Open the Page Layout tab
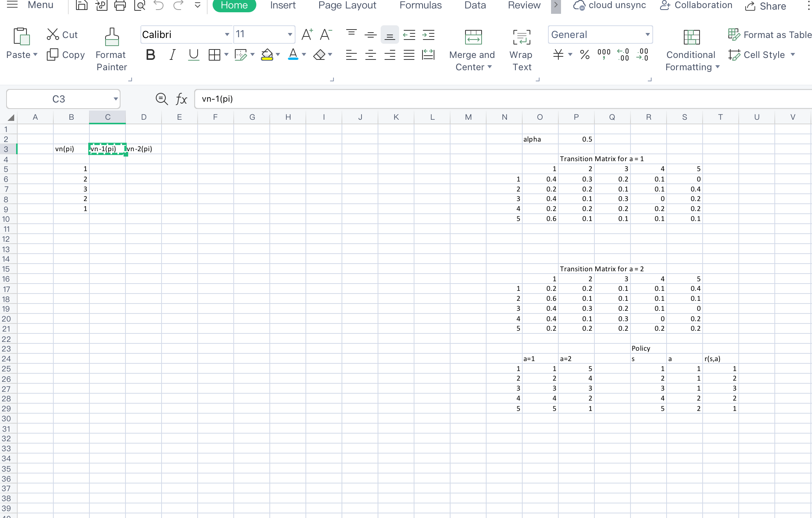 [x=347, y=5]
